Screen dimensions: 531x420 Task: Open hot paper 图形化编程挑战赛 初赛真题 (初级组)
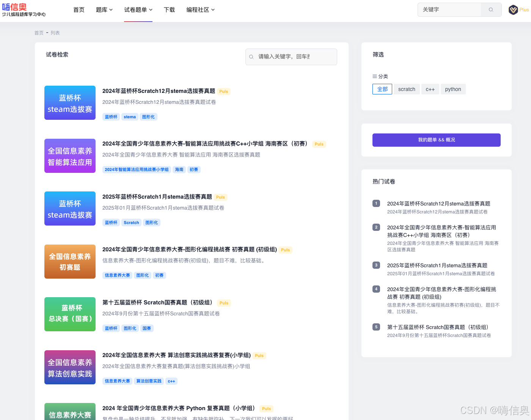441,293
